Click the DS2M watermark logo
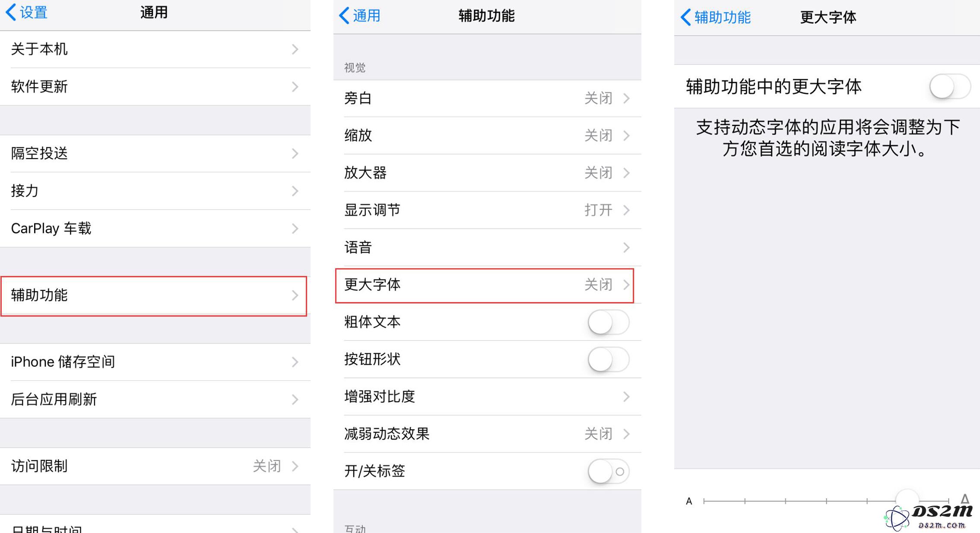The height and width of the screenshot is (533, 980). tap(929, 517)
